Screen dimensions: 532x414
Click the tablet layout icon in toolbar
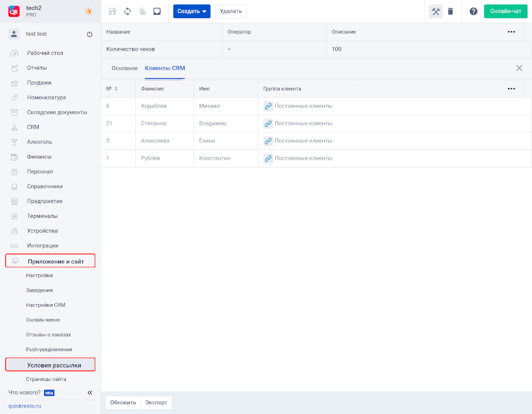157,12
